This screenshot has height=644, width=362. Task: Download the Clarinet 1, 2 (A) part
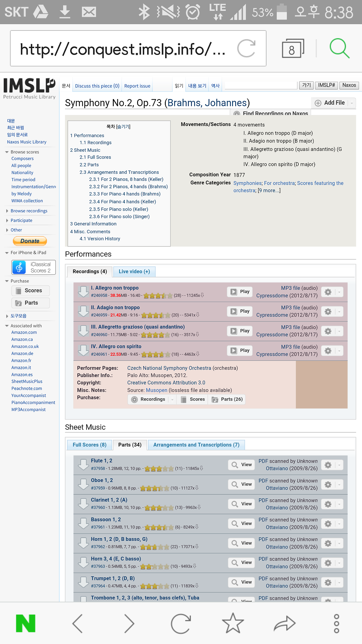tap(83, 504)
